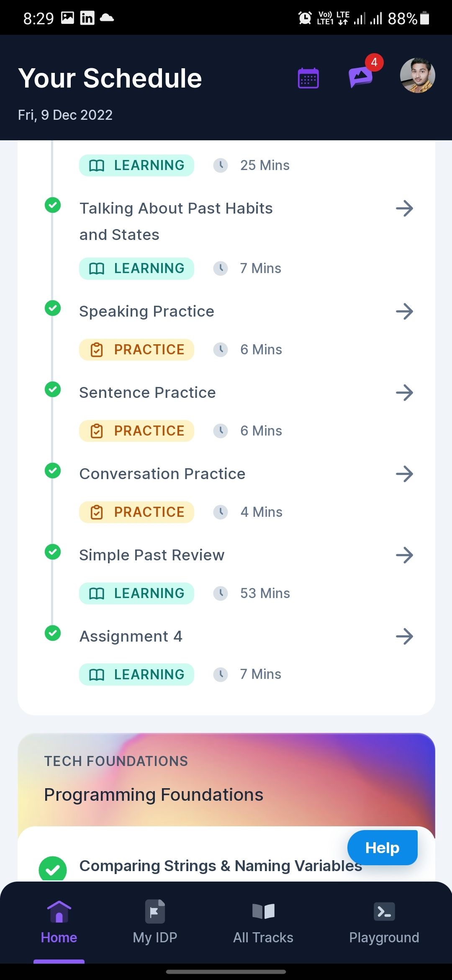Tap the LinkedIn notification icon in status bar

pyautogui.click(x=87, y=18)
